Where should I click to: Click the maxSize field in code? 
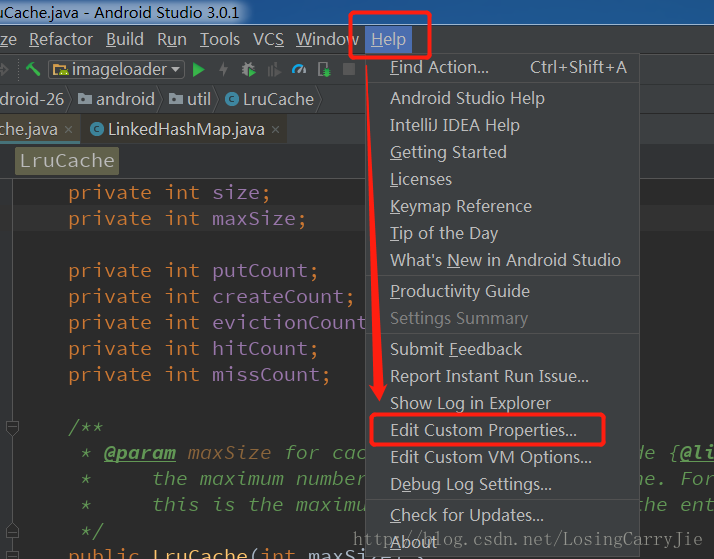click(254, 219)
